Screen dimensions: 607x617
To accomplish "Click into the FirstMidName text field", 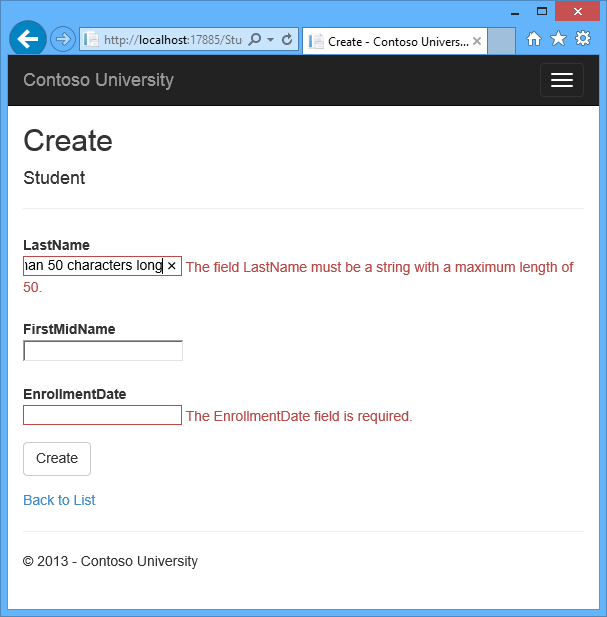I will [x=103, y=350].
